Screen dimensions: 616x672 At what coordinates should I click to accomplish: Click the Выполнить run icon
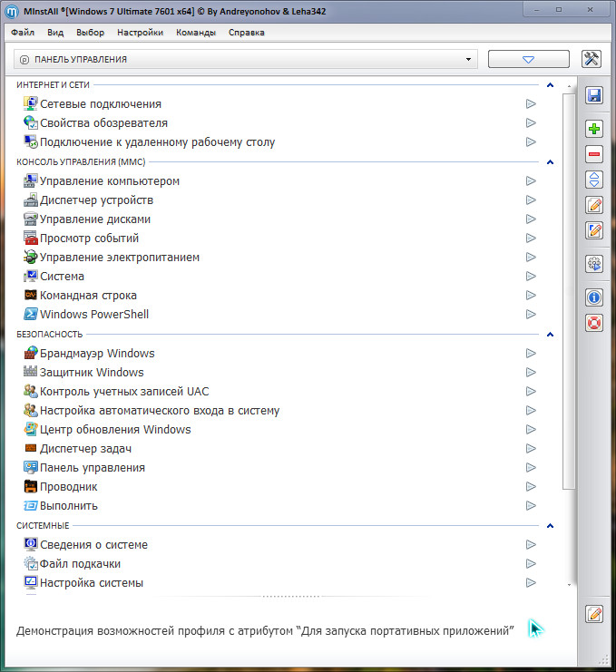click(31, 506)
